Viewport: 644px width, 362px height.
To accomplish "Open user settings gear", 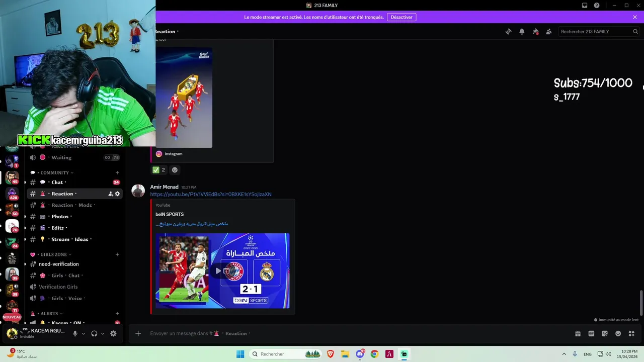I will (x=113, y=333).
